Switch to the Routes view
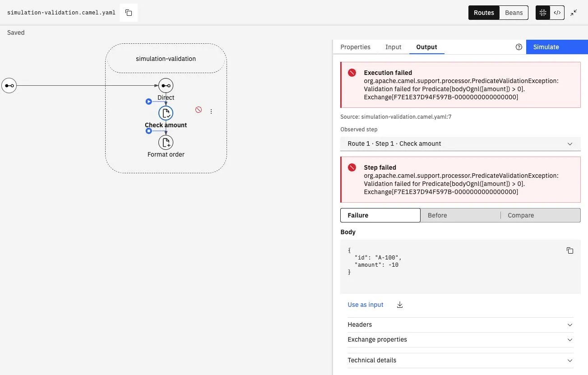Screen dimensions: 588x375 (x=484, y=13)
